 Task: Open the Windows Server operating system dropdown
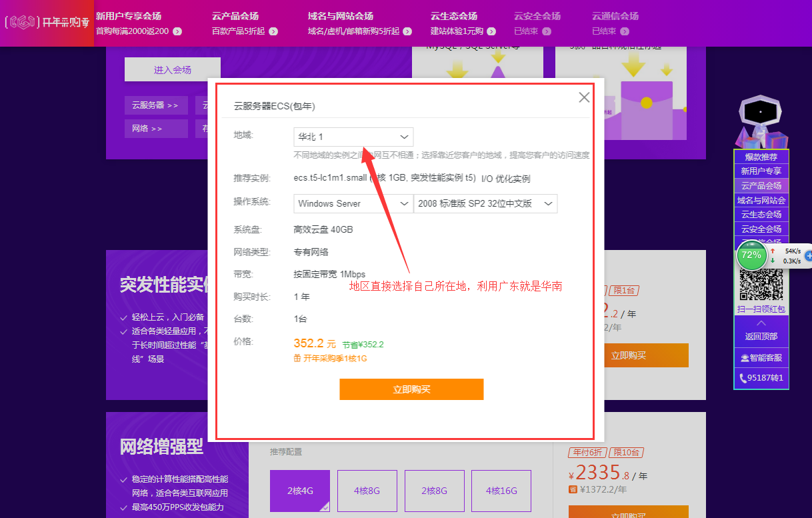pyautogui.click(x=353, y=203)
